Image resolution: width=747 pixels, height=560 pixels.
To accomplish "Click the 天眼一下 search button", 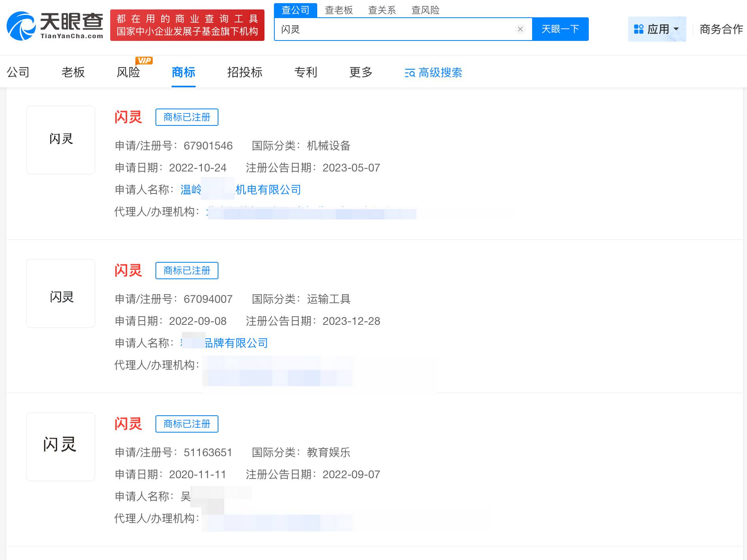I will (560, 28).
